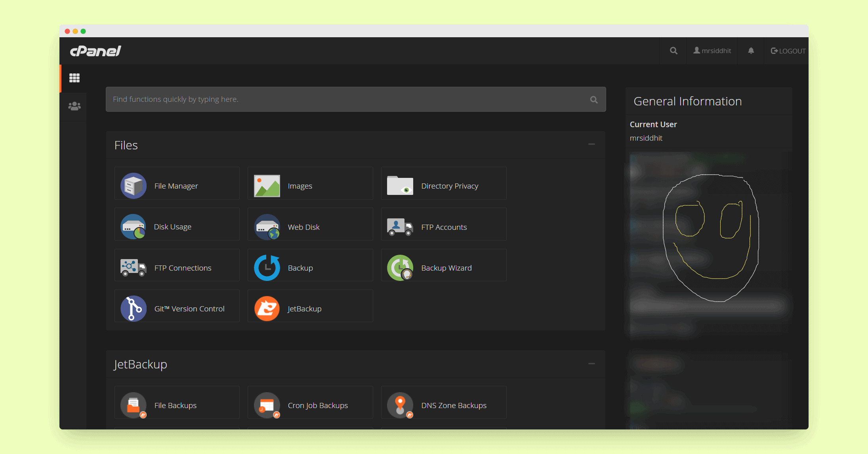The image size is (868, 454).
Task: Open the notifications bell icon
Action: (751, 51)
